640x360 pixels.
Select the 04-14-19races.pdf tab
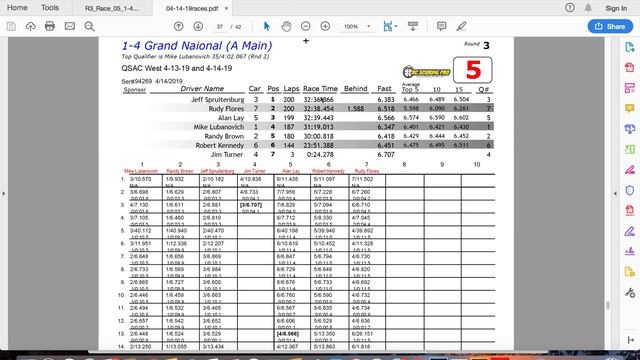(x=192, y=8)
